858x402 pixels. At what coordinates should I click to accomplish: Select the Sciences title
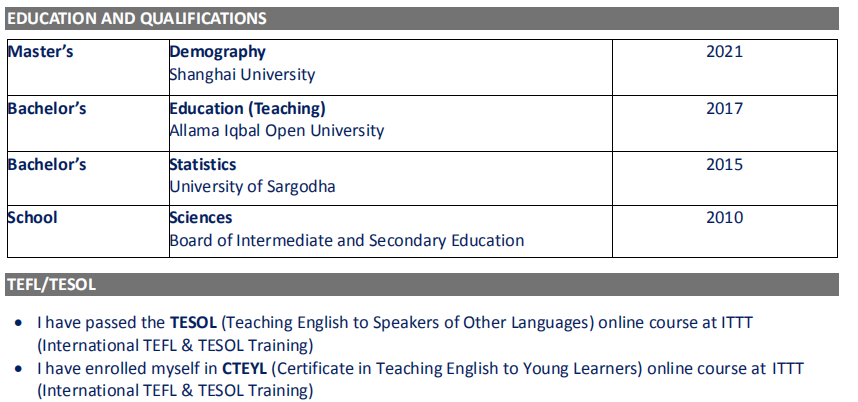pyautogui.click(x=201, y=217)
